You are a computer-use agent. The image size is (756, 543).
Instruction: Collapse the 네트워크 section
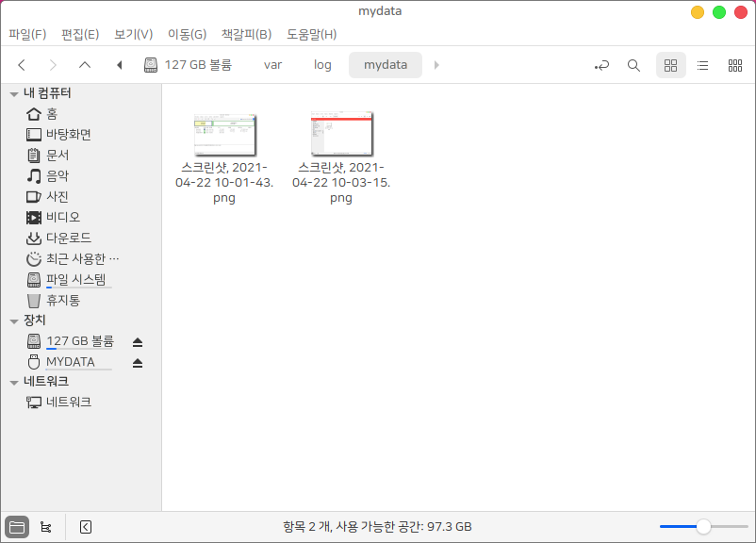(x=13, y=383)
